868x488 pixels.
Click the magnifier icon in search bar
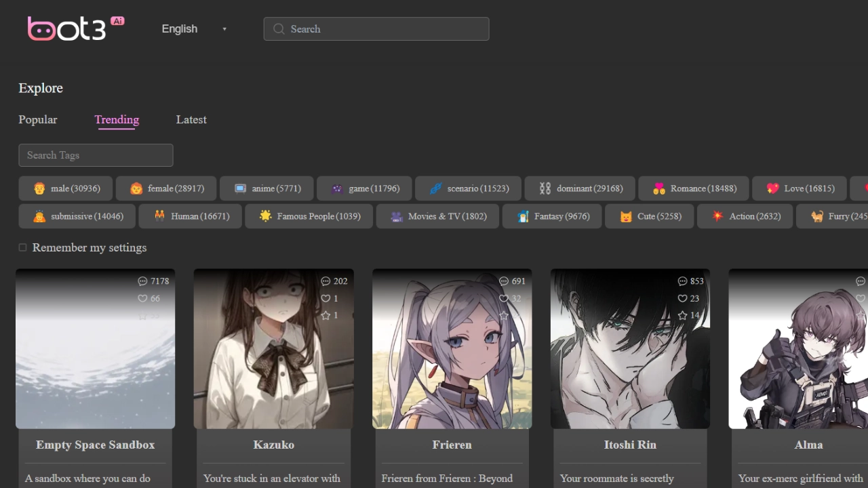point(279,29)
